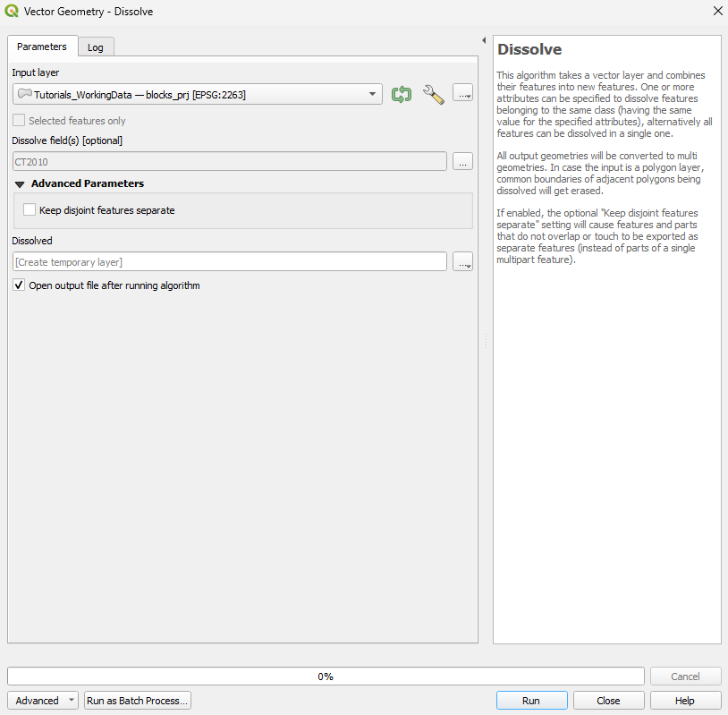Image resolution: width=728 pixels, height=715 pixels.
Task: Click the Close button
Action: 608,700
